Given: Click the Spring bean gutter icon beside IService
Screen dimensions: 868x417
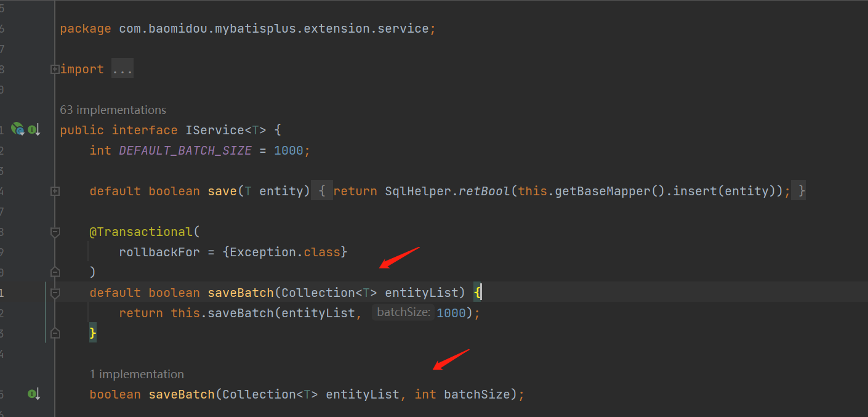Looking at the screenshot, I should pyautogui.click(x=17, y=129).
